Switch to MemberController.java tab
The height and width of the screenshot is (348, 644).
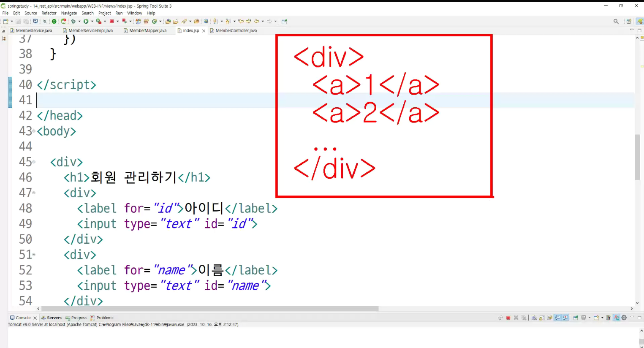coord(234,30)
